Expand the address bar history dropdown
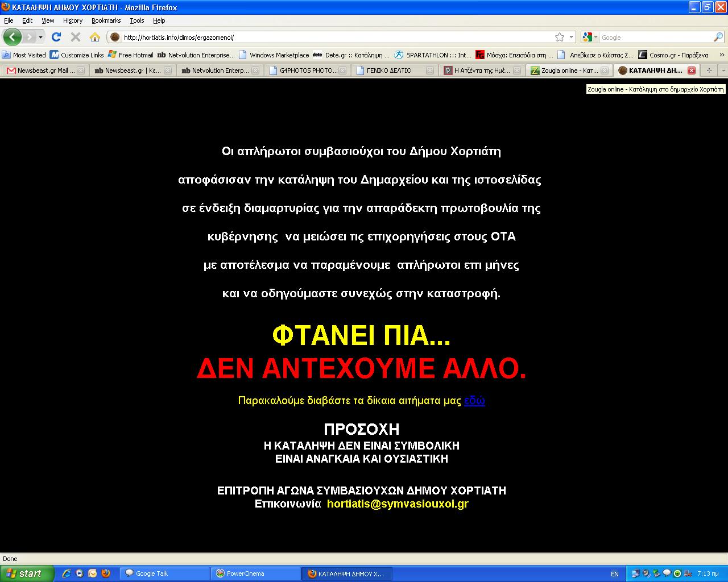This screenshot has height=582, width=728. click(571, 38)
